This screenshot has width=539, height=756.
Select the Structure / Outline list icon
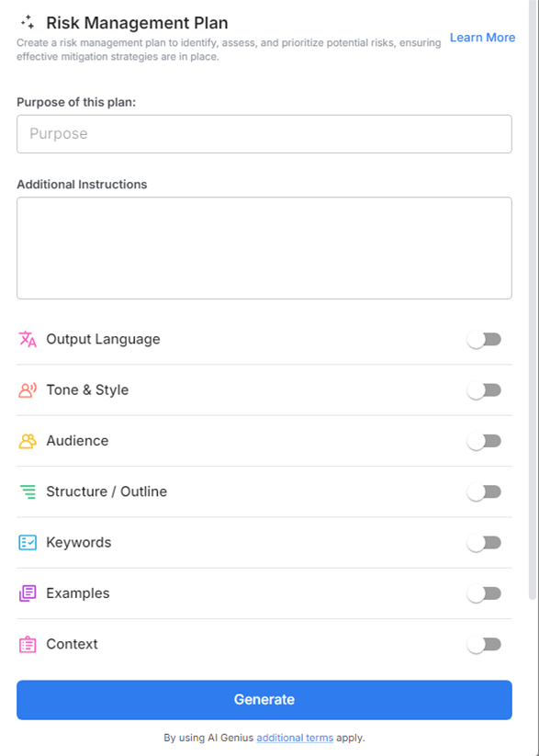coord(28,491)
